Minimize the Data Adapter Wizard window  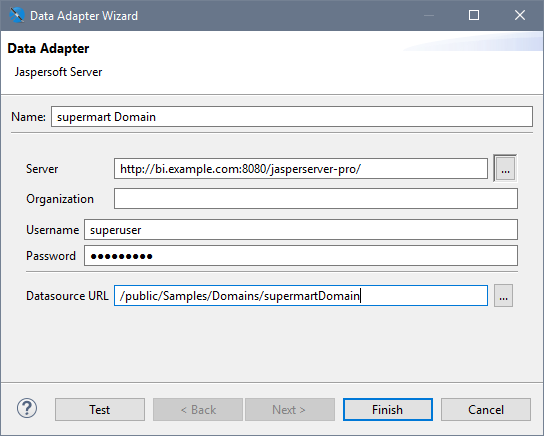coord(429,15)
